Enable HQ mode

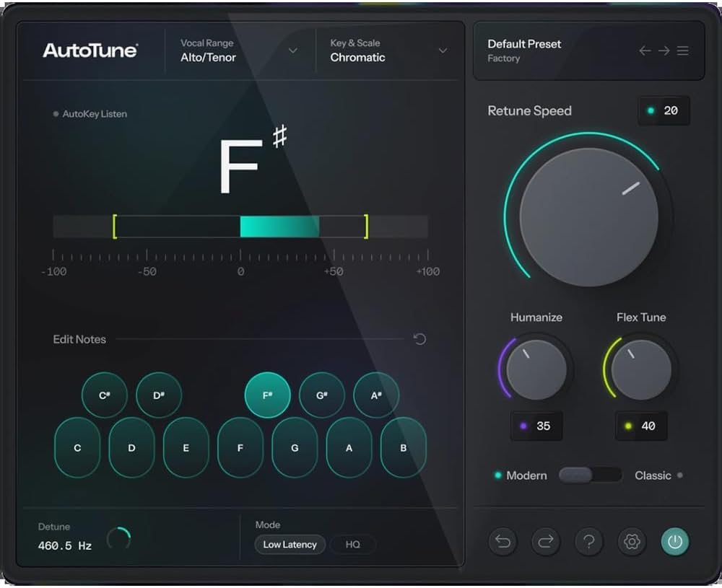point(353,544)
